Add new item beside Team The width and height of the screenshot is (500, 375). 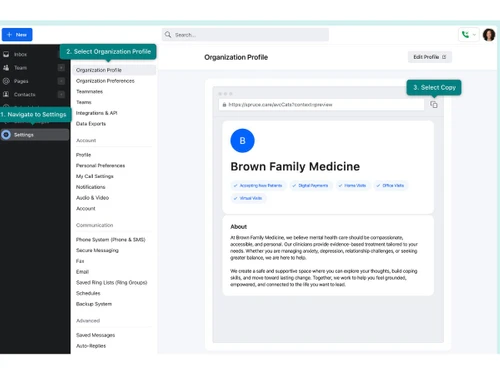pos(61,68)
